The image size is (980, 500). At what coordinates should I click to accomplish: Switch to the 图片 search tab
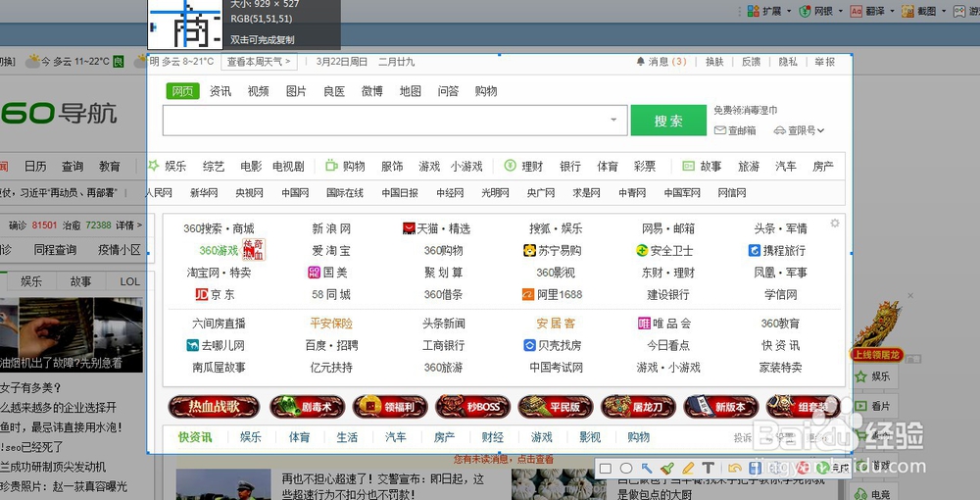[296, 91]
